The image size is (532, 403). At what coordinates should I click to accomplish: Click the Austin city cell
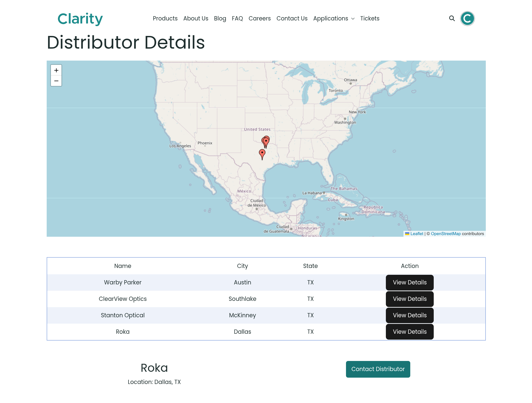242,282
